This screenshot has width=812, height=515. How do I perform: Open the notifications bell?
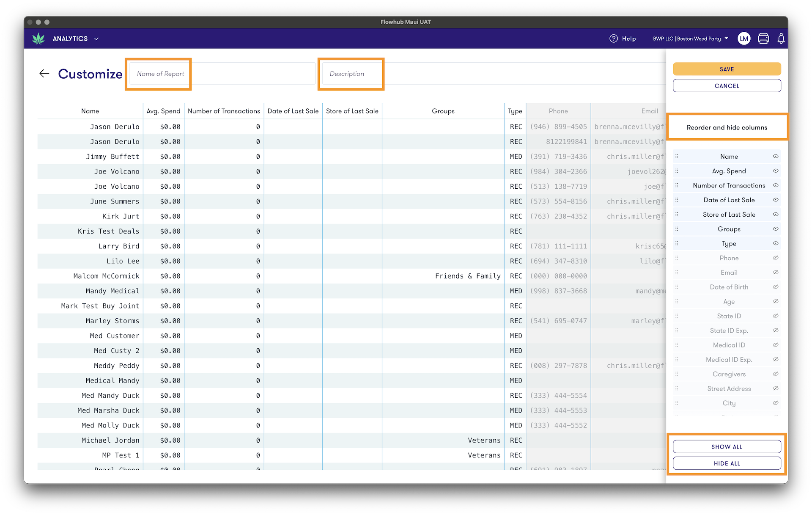click(781, 39)
